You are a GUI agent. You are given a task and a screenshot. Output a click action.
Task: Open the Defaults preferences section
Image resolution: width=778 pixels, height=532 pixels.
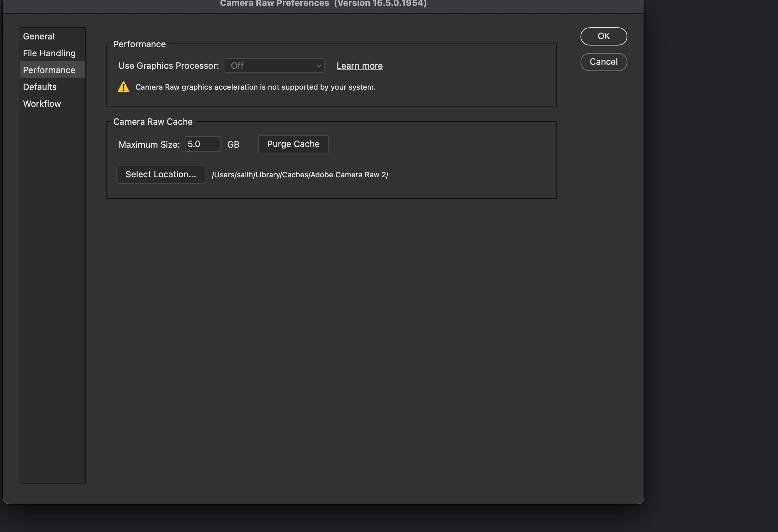coord(40,87)
